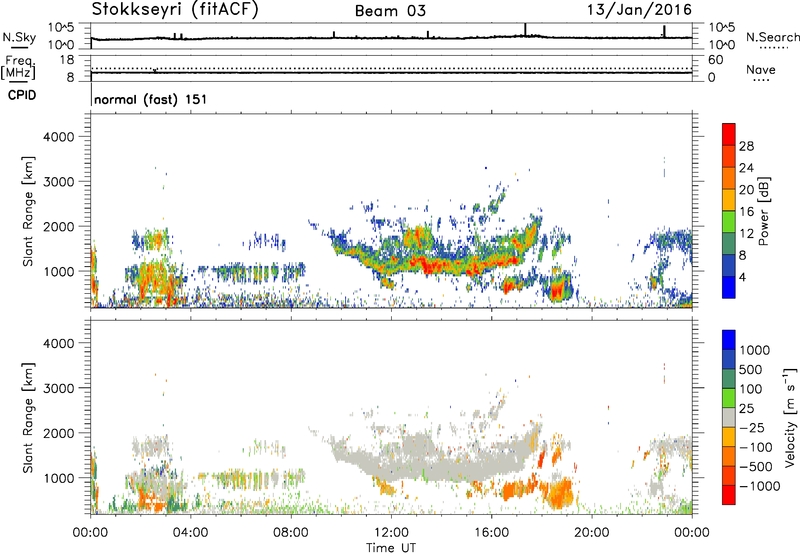Click the 'N.Sky' axis label
This screenshot has width=800, height=554.
pyautogui.click(x=19, y=37)
